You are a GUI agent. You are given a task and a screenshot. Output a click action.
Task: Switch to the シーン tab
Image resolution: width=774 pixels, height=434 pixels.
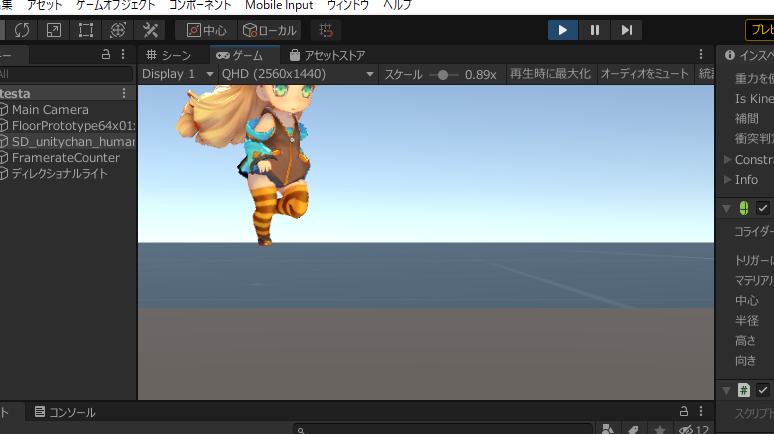click(x=169, y=55)
